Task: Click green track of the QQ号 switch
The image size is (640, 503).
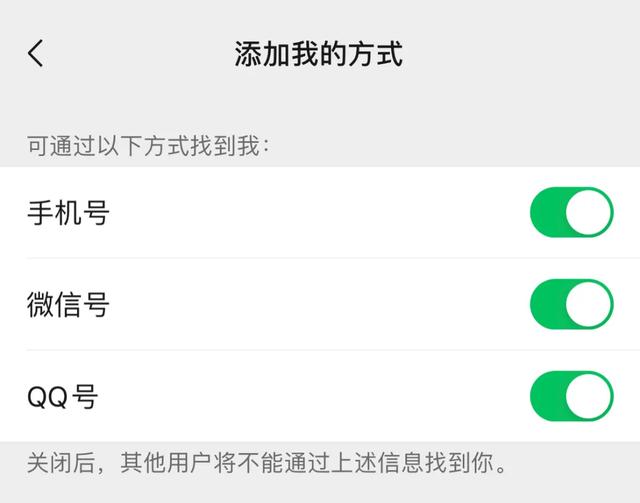Action: [x=547, y=396]
